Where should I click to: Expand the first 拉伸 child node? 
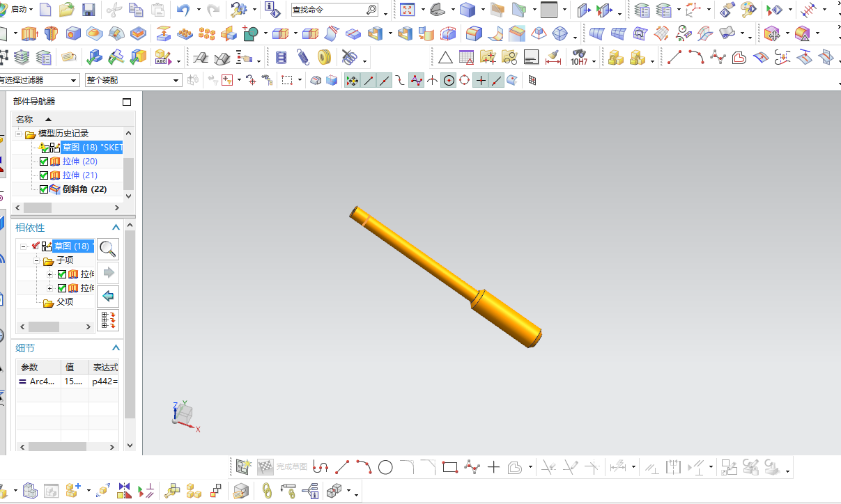[x=50, y=274]
